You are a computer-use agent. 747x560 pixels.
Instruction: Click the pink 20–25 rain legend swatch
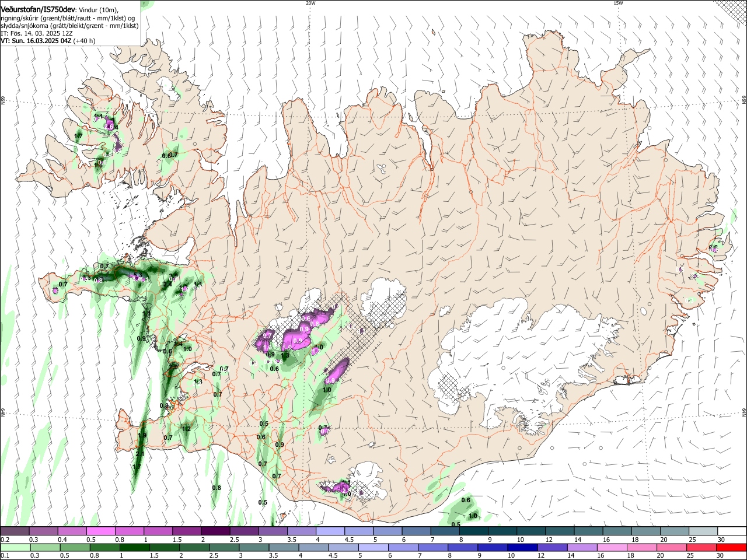tap(672, 547)
